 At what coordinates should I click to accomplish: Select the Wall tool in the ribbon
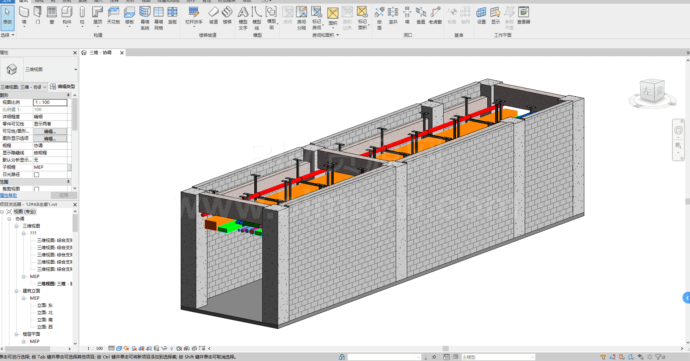click(24, 15)
